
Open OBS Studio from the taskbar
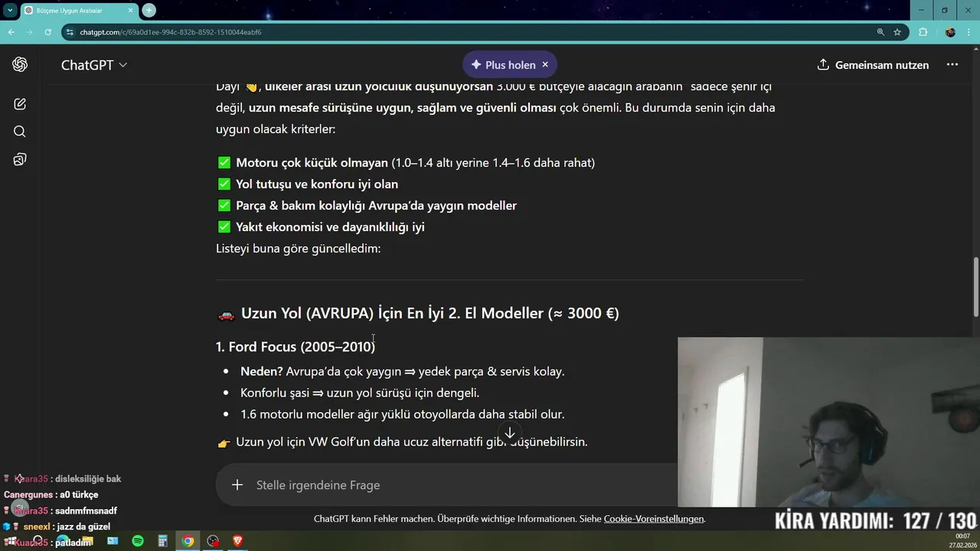pos(213,541)
